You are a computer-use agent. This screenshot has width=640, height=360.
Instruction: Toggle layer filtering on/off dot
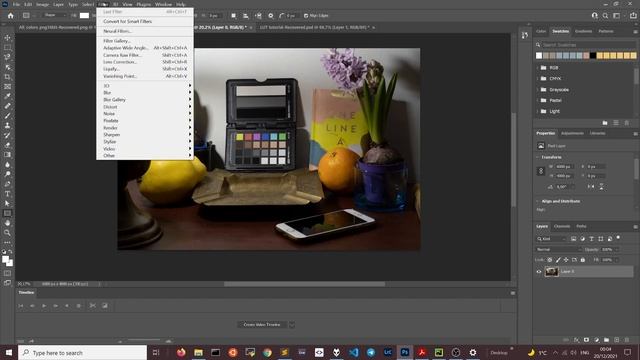coord(618,238)
